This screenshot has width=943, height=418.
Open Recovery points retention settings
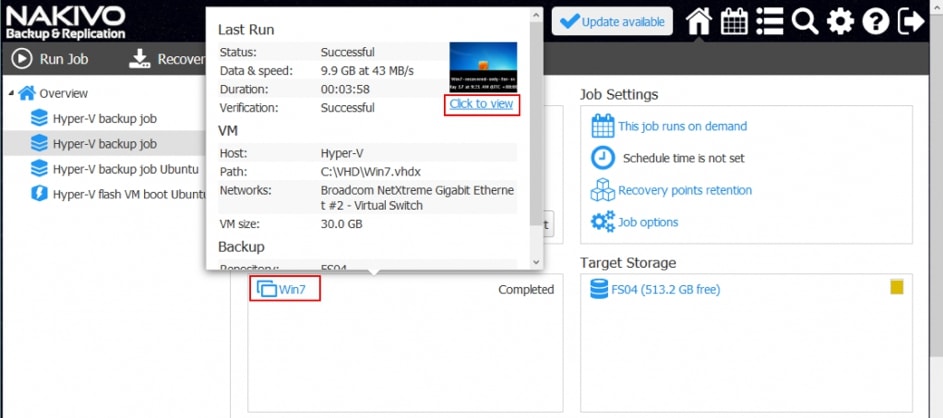click(684, 190)
